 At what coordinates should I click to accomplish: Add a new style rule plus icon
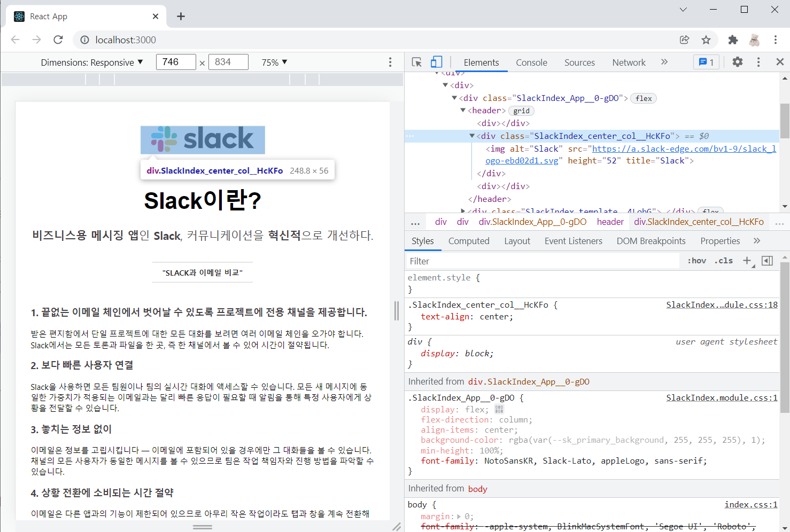click(747, 261)
